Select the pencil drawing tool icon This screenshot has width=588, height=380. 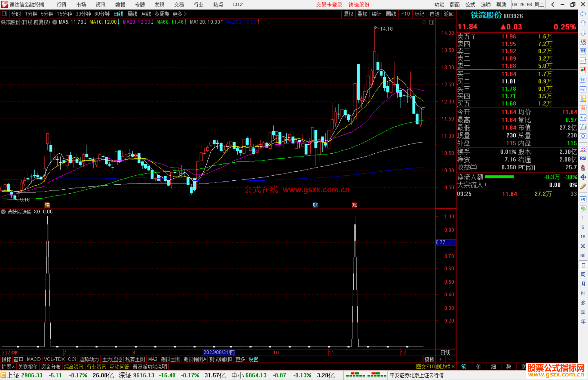[583, 187]
